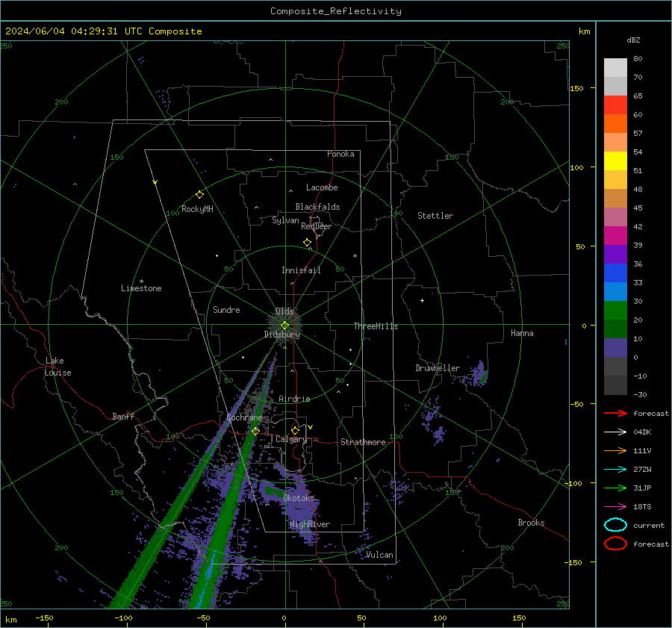The image size is (672, 628).
Task: Click the dBZ legend heading
Action: 633,40
